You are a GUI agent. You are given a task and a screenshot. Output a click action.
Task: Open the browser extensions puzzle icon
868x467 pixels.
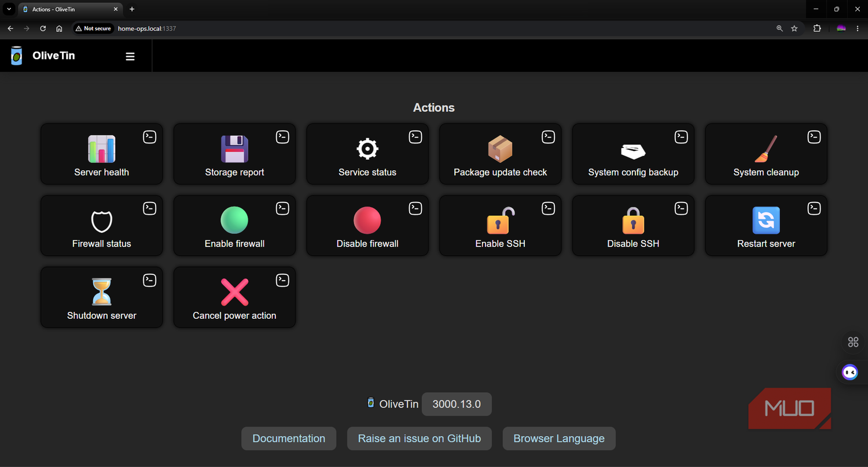pyautogui.click(x=817, y=28)
